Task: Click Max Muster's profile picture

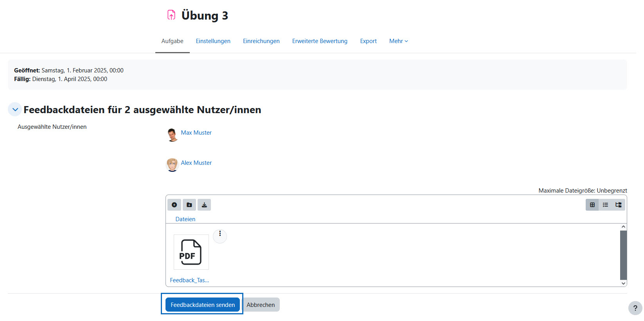Action: (172, 134)
